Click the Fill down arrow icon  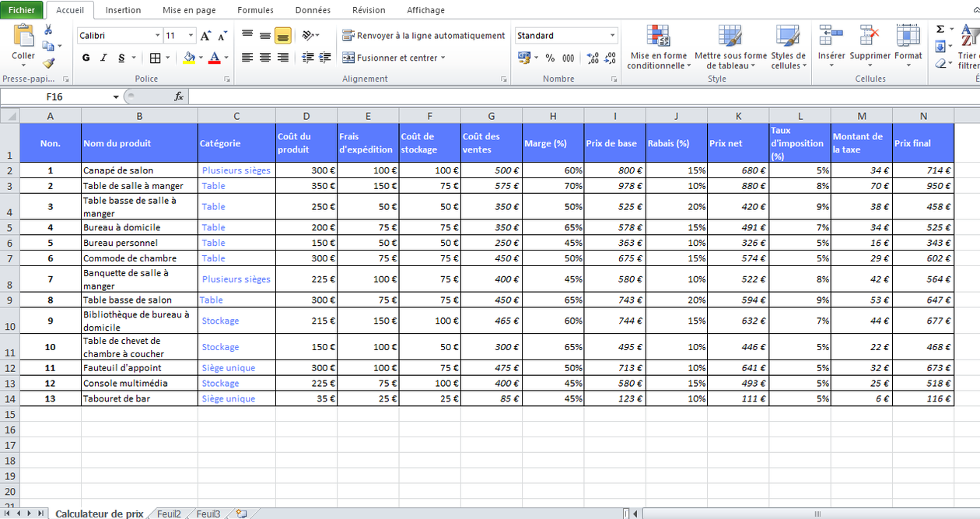pos(940,47)
